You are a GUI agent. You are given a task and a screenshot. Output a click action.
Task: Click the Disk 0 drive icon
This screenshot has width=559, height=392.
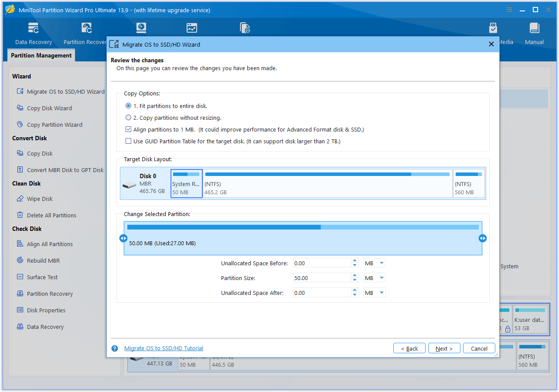[129, 185]
